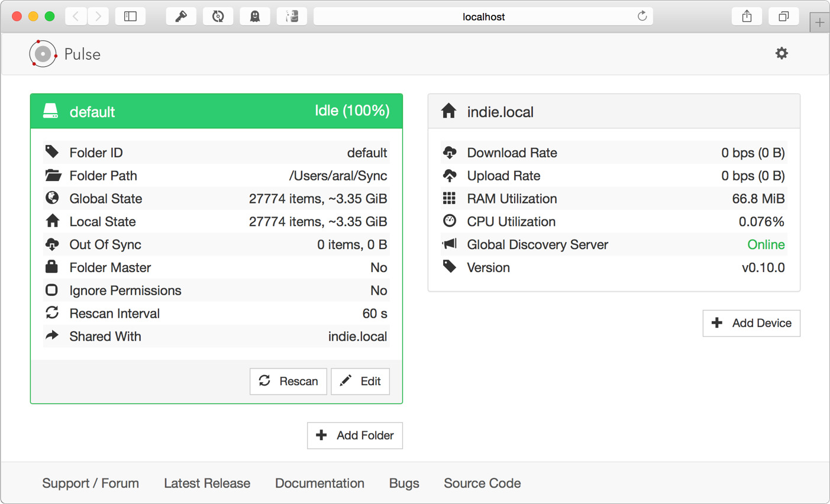Click the key icon in browser toolbar
Viewport: 830px width, 504px height.
click(x=181, y=17)
